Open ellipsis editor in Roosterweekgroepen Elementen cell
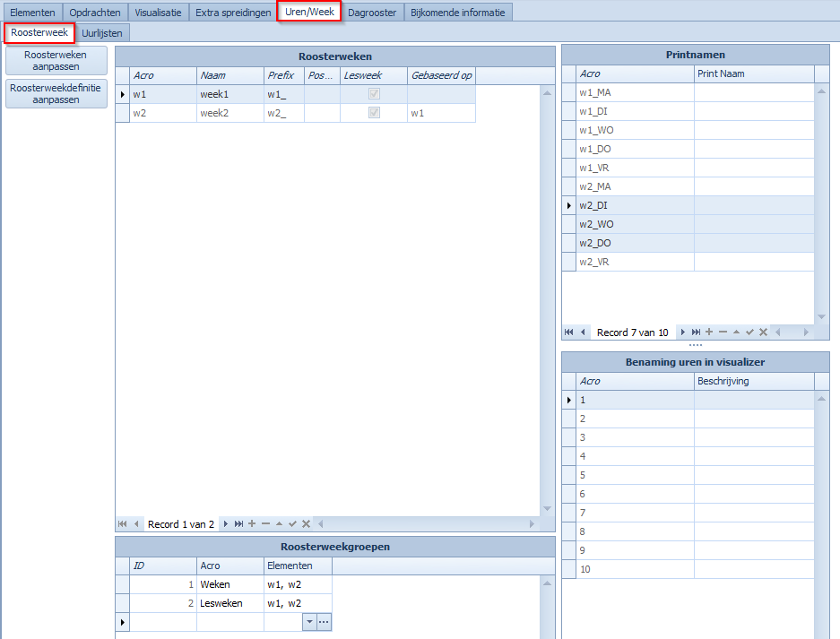 pyautogui.click(x=325, y=622)
